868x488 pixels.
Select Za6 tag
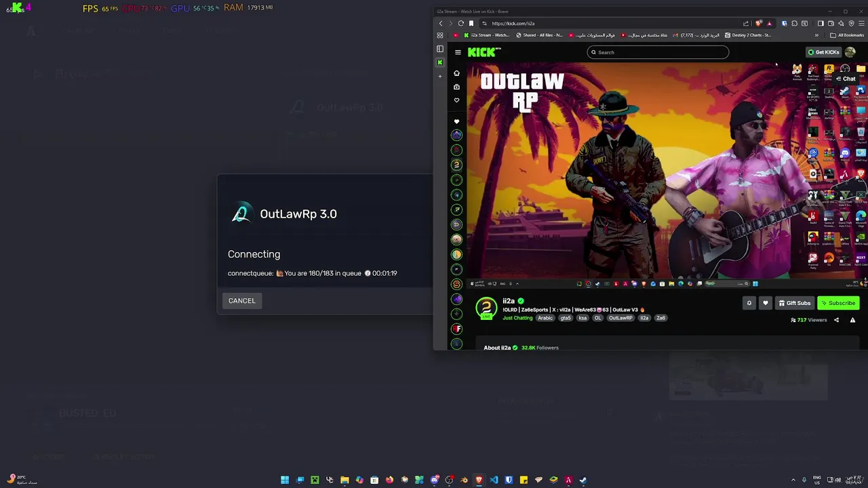(660, 318)
